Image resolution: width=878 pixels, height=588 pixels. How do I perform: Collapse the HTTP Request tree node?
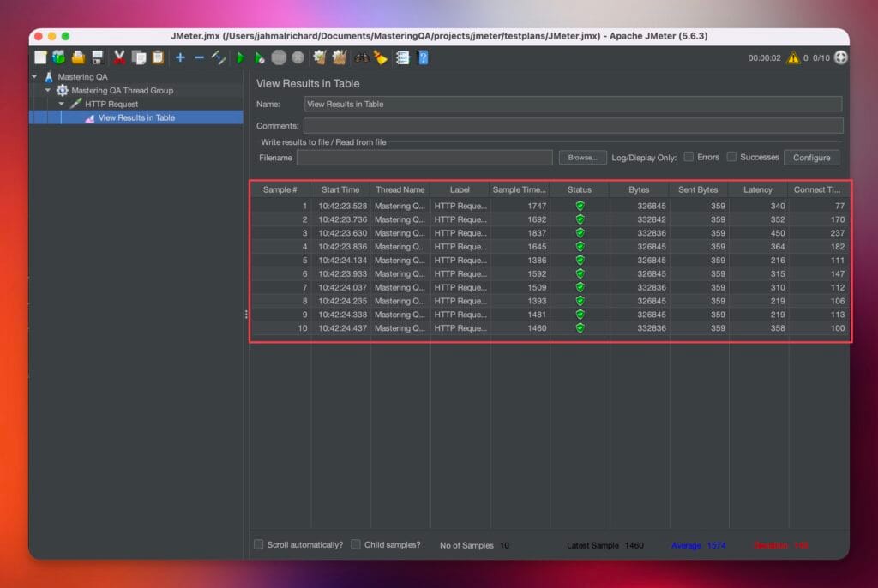pyautogui.click(x=62, y=104)
